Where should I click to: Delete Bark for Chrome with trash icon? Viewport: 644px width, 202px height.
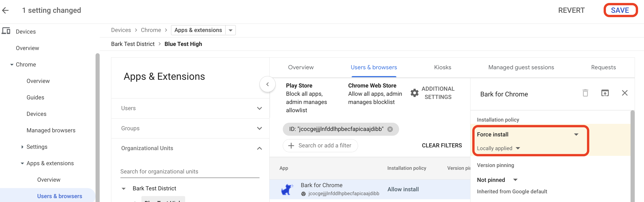point(585,93)
